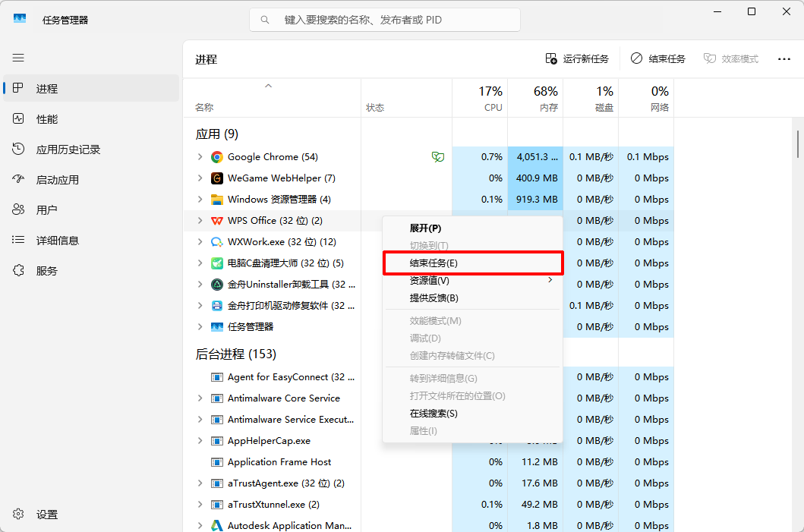804x532 pixels.
Task: Choose 提供反馈(B) in the context menu
Action: tap(472, 297)
